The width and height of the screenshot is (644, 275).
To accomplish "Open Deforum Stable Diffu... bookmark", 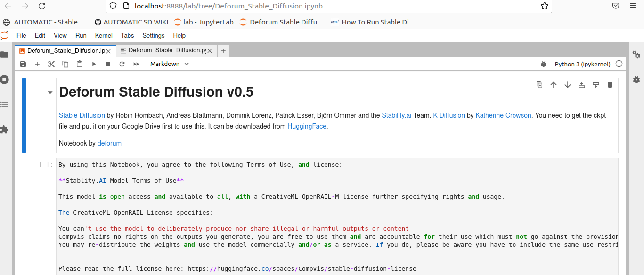I will 282,22.
